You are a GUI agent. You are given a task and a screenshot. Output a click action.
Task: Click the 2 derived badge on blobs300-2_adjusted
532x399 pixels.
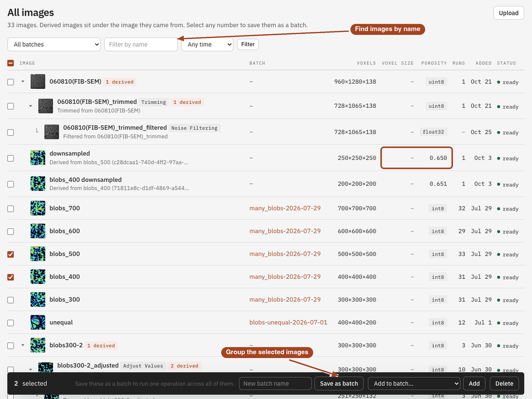184,366
